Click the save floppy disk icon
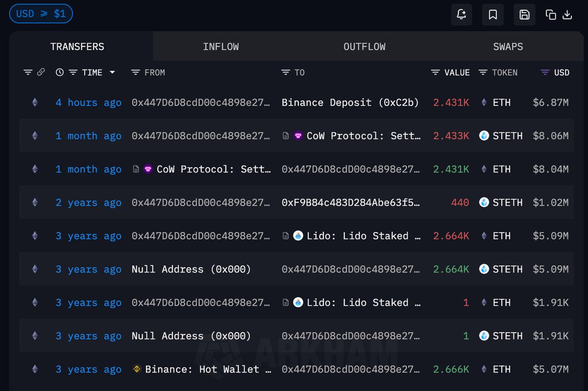This screenshot has width=588, height=391. (524, 15)
